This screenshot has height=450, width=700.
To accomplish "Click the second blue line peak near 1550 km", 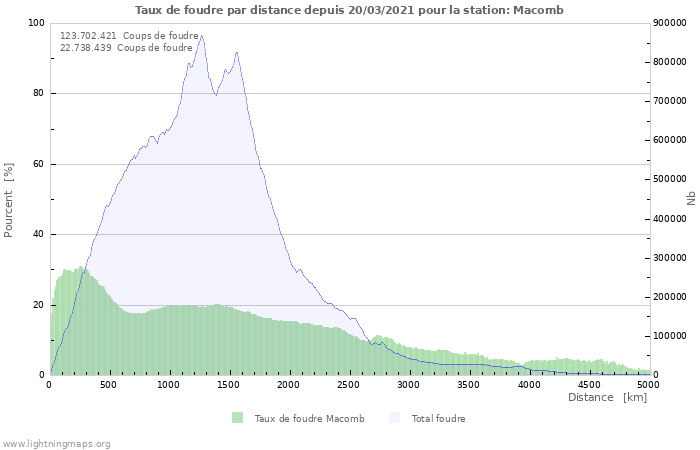I will pyautogui.click(x=236, y=53).
